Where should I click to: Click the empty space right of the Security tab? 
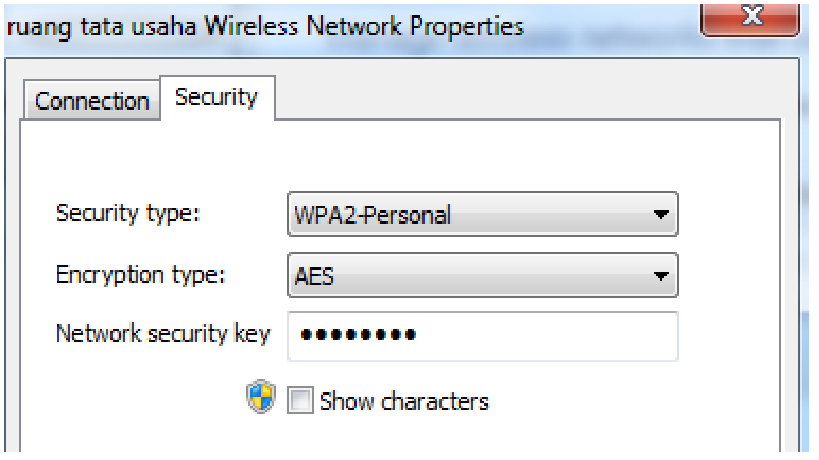click(x=520, y=98)
